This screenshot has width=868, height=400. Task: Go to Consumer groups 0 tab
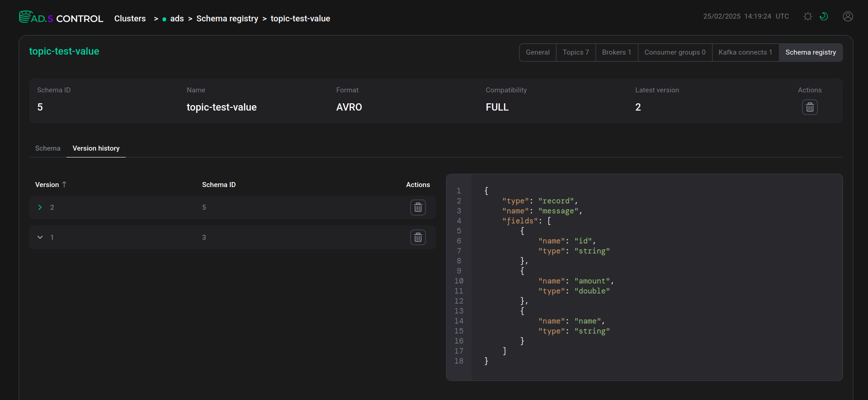tap(675, 52)
